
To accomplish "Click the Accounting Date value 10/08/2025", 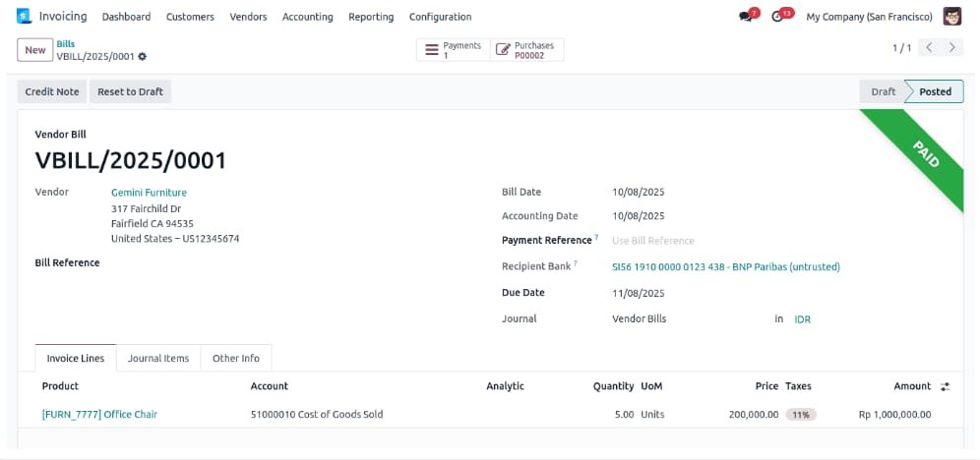I will (639, 216).
